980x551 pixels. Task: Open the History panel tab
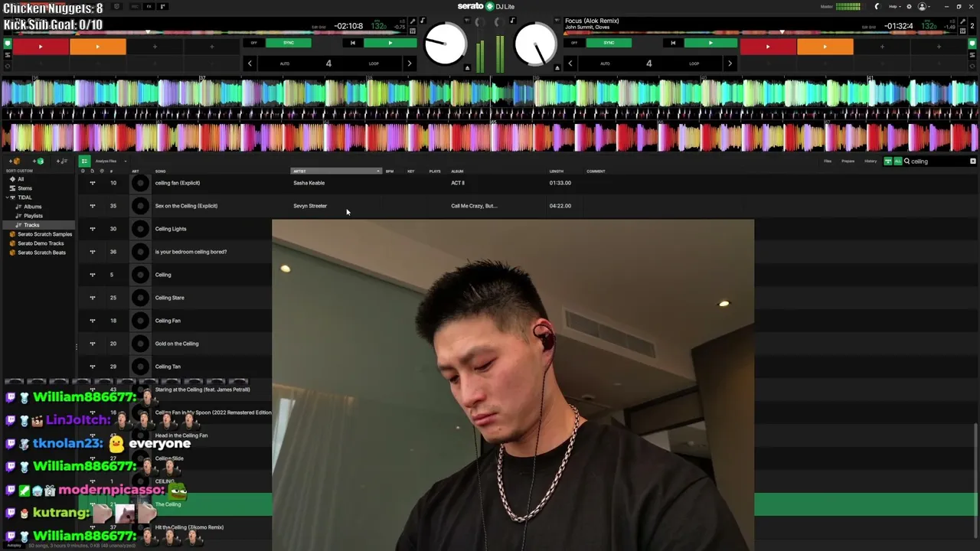[x=871, y=161]
